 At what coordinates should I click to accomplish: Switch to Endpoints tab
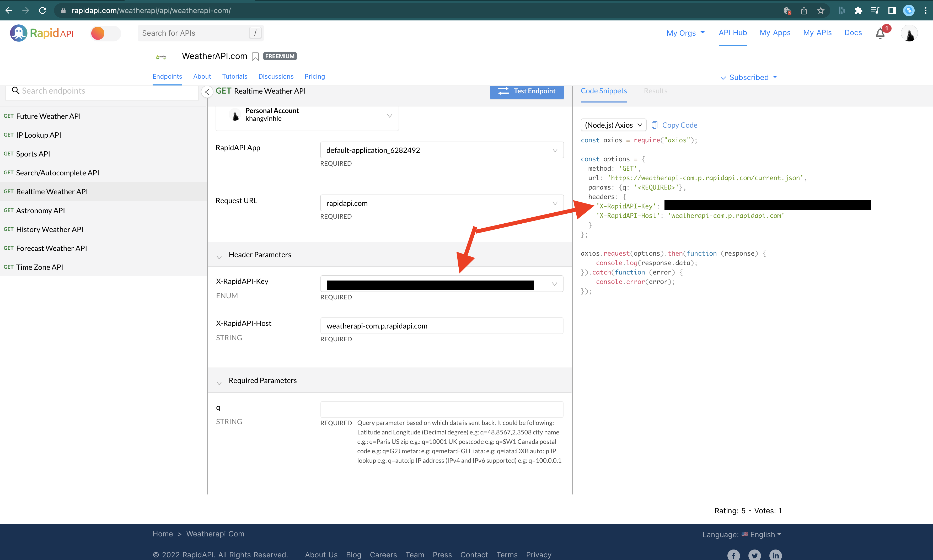167,77
